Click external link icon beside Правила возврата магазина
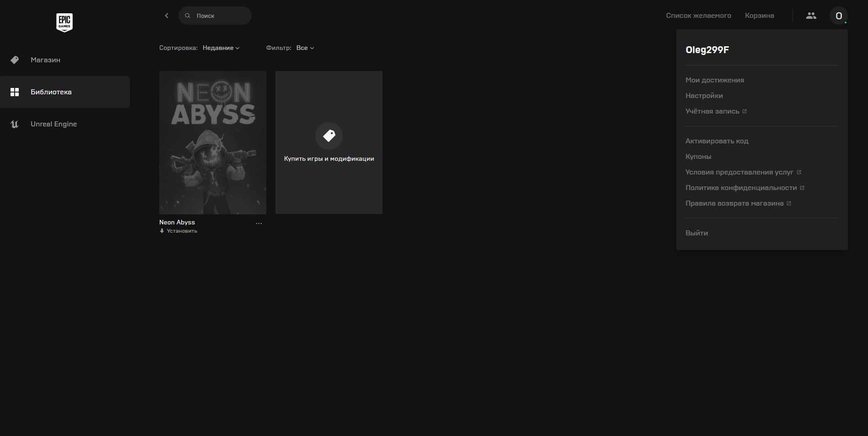The image size is (868, 436). click(789, 203)
